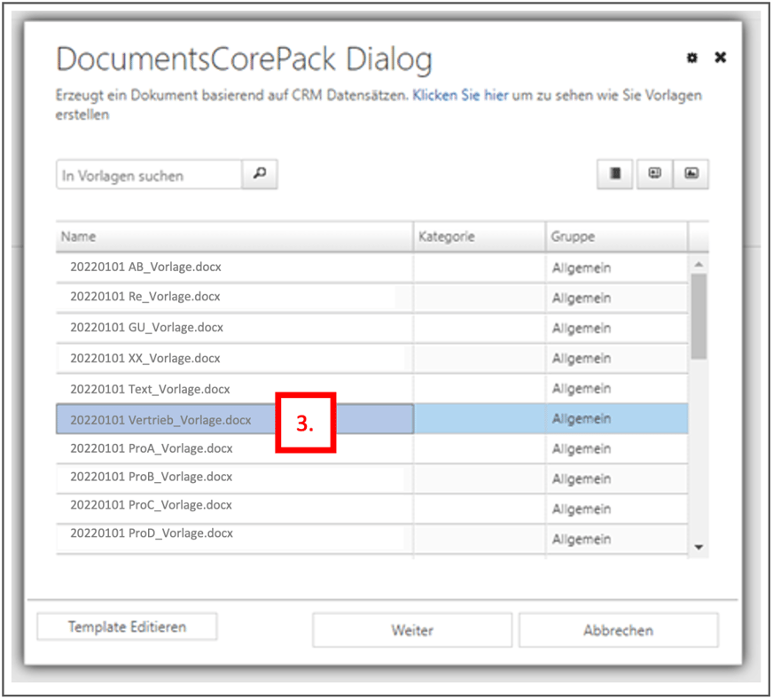Screen dimensions: 773x700
Task: Sort by the Name column header
Action: coord(234,237)
